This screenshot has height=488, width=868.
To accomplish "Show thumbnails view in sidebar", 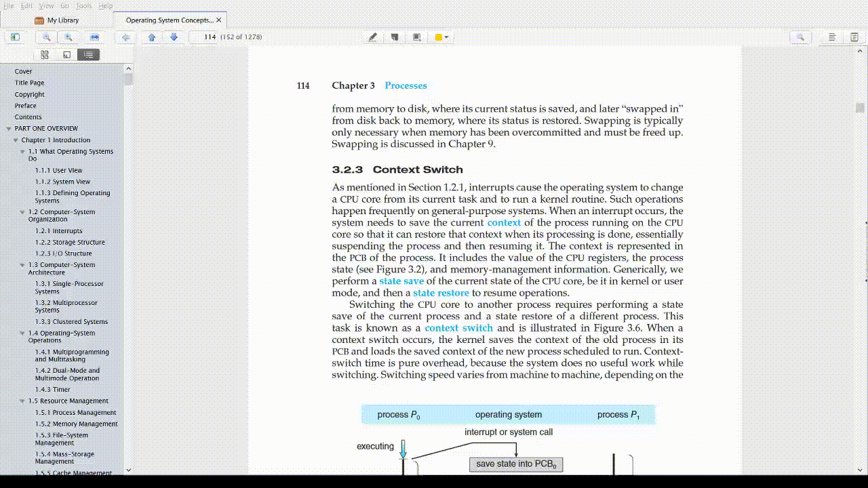I will tap(45, 55).
